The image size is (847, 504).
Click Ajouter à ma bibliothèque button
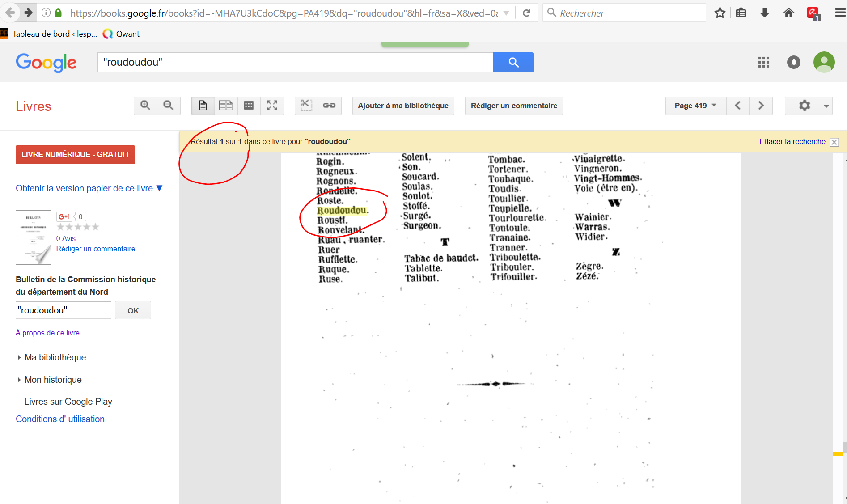click(403, 106)
